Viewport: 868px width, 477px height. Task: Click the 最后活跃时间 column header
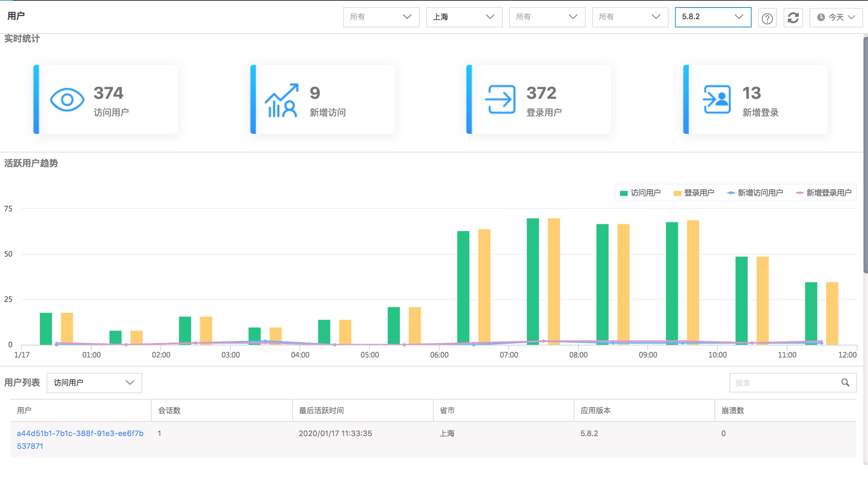coord(363,410)
